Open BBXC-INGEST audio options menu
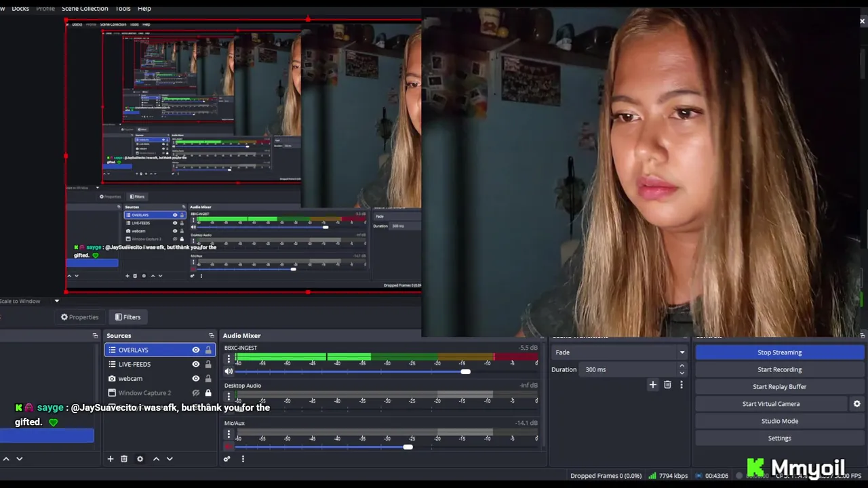The image size is (868, 488). tap(229, 359)
